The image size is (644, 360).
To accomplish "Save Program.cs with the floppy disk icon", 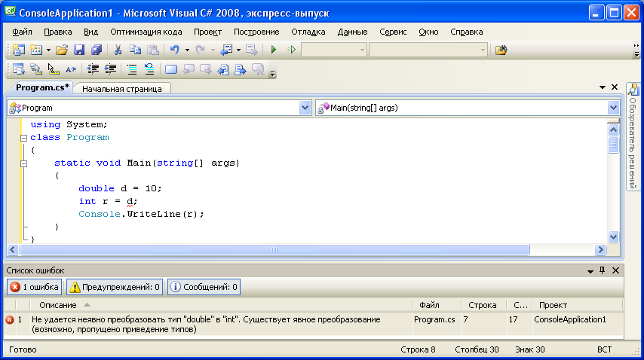I will 79,50.
